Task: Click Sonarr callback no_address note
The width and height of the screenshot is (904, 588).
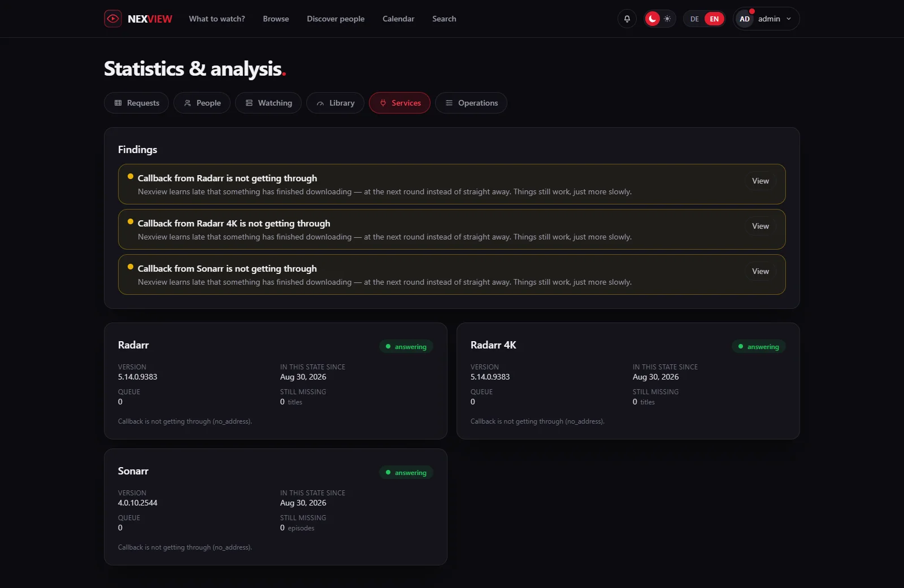Action: 185,547
